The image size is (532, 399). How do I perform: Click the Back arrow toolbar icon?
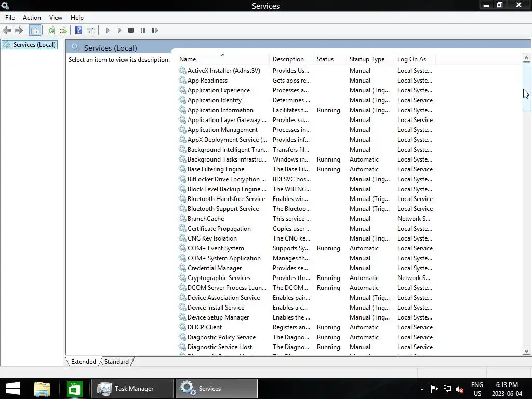[6, 30]
